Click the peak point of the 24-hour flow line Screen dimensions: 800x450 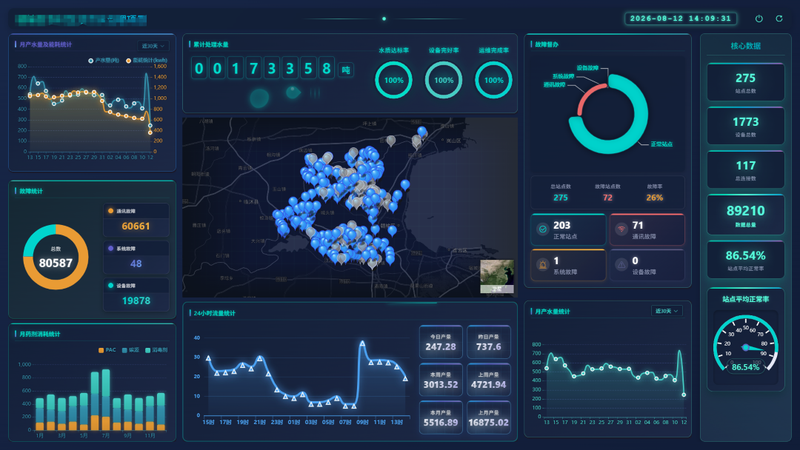[362, 343]
